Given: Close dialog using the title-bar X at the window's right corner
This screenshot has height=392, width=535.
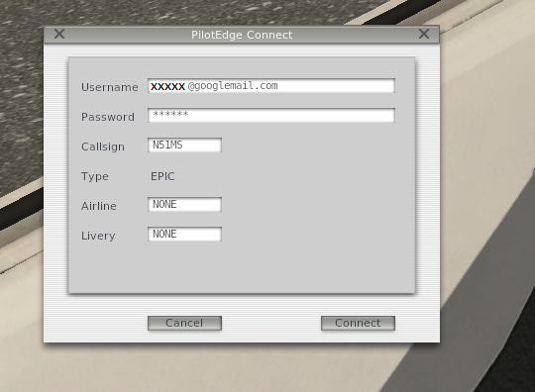Looking at the screenshot, I should click(x=424, y=34).
